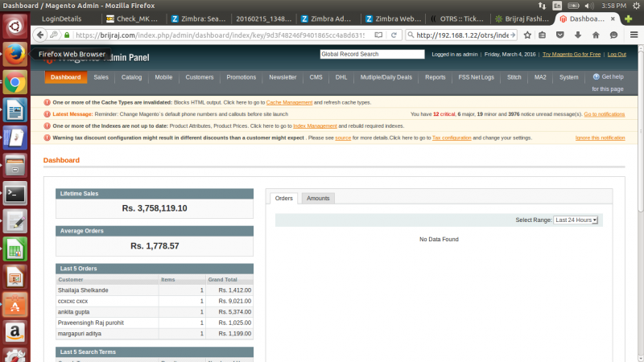Switch to Amounts tab
This screenshot has width=644, height=362.
(318, 198)
